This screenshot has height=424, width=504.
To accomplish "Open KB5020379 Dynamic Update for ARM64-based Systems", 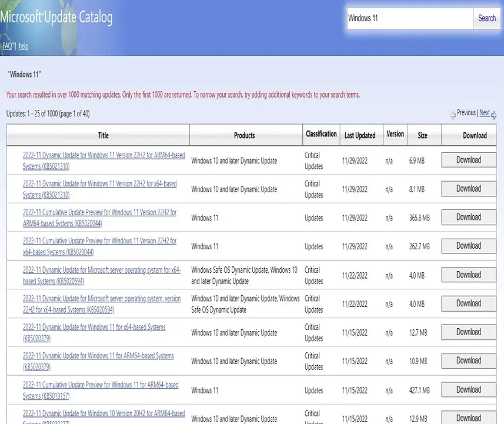I will pyautogui.click(x=98, y=361).
